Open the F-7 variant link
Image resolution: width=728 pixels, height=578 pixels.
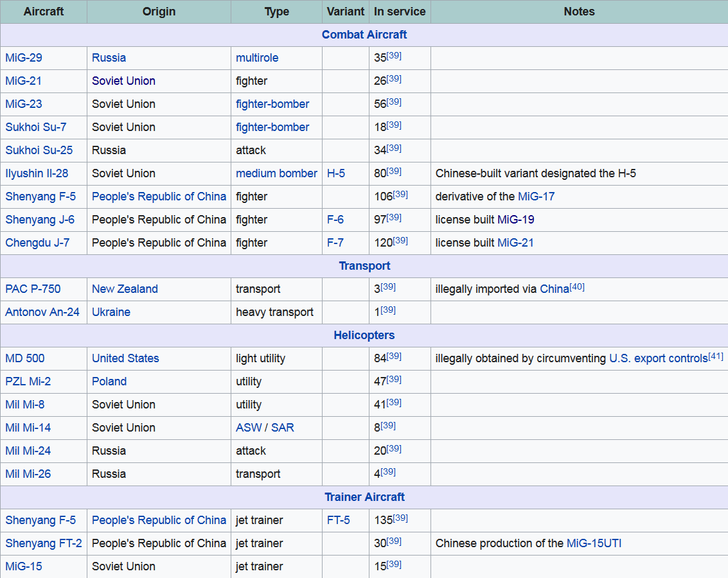tap(335, 243)
